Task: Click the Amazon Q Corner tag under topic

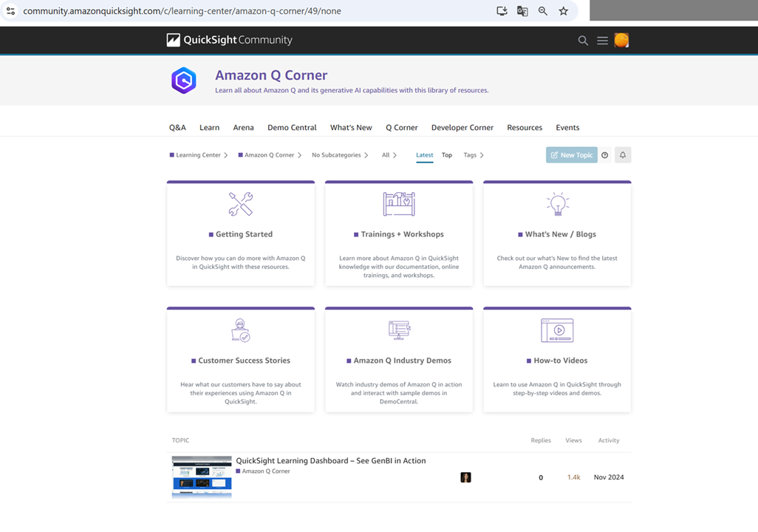Action: [263, 471]
